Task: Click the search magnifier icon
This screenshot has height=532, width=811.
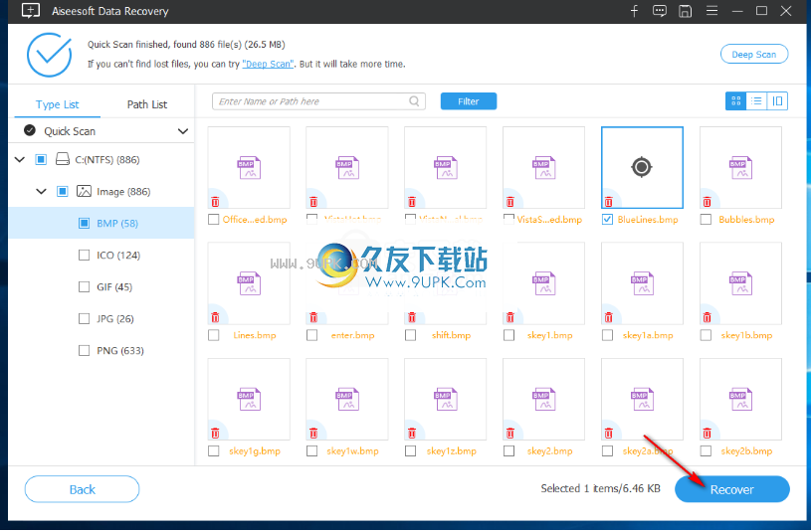Action: click(x=414, y=101)
